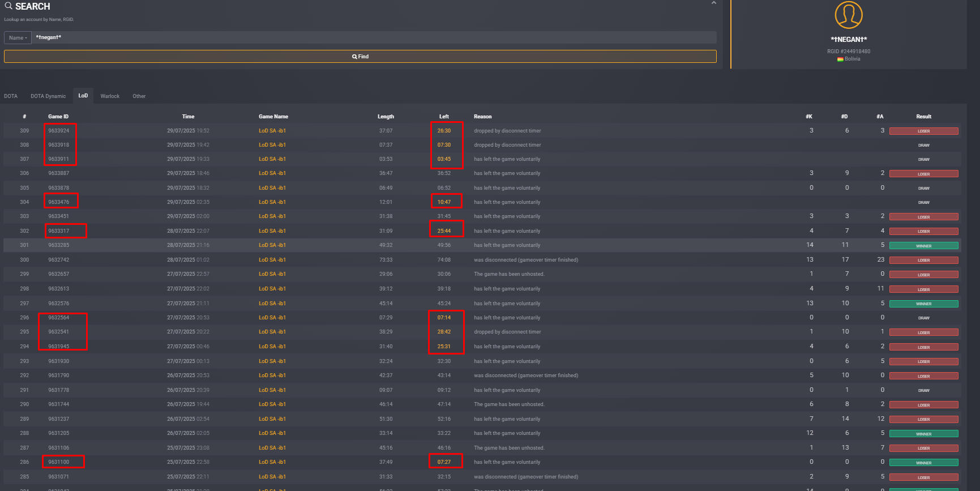
Task: Click the left time 26:30
Action: pos(444,131)
